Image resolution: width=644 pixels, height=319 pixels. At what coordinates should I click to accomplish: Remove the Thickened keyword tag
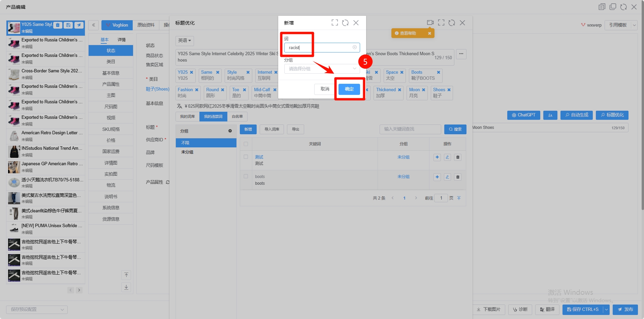coord(399,90)
